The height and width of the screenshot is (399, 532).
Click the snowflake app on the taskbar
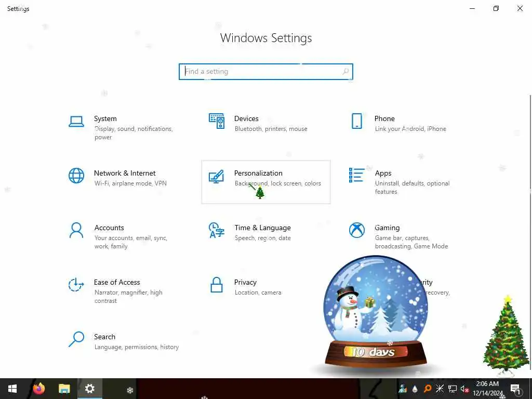(x=130, y=390)
